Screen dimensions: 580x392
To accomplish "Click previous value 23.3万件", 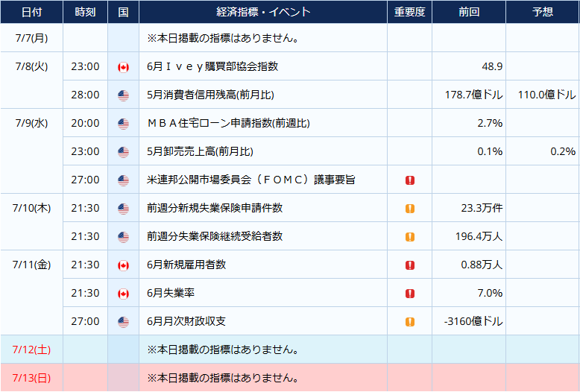I will tap(482, 208).
